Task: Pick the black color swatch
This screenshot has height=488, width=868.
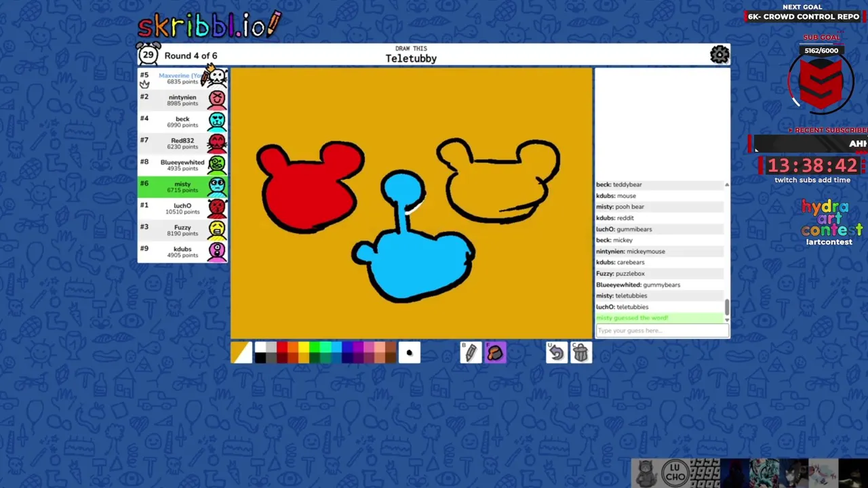Action: pos(260,358)
